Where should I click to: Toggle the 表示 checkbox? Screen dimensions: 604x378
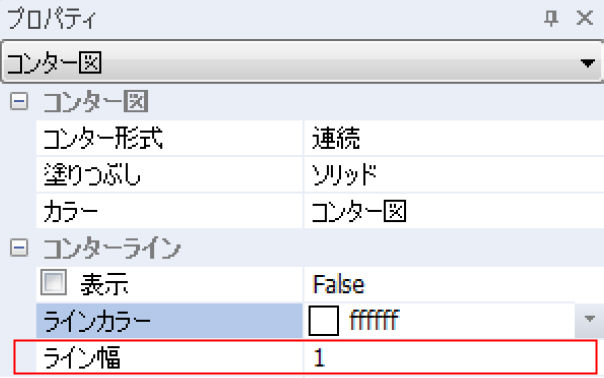(x=54, y=282)
